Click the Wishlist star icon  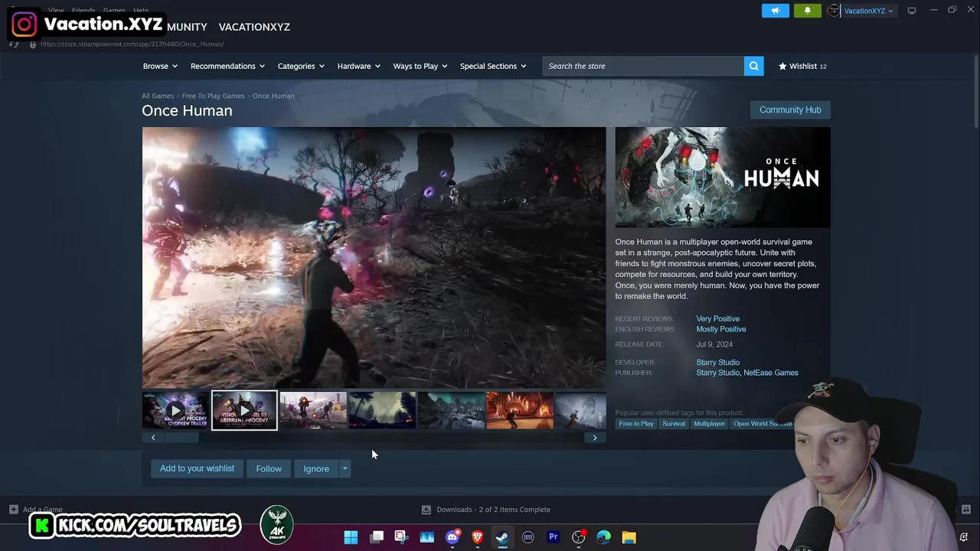[x=782, y=67]
